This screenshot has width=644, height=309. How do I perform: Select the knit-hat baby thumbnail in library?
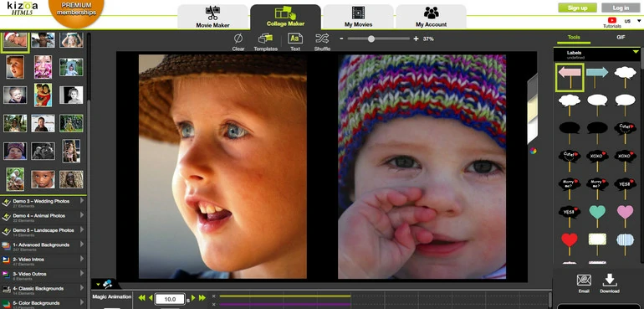point(15,151)
